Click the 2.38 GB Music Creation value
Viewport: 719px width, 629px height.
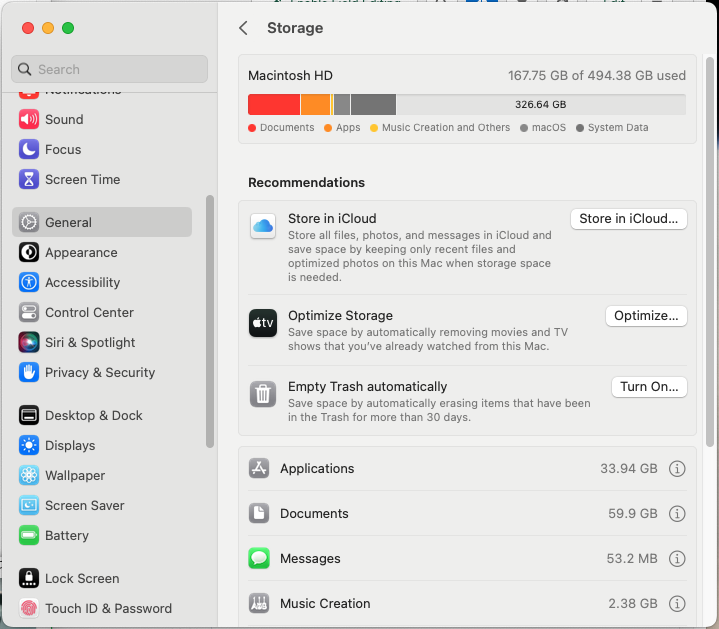click(x=633, y=603)
